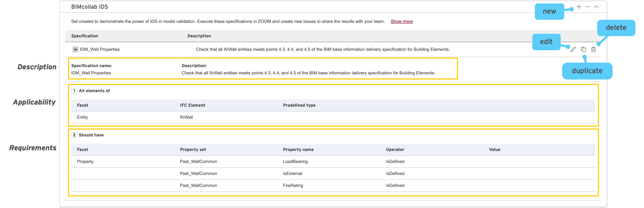Select Pset_WallCommon in the FireRating row
The image size is (644, 208).
coord(199,185)
